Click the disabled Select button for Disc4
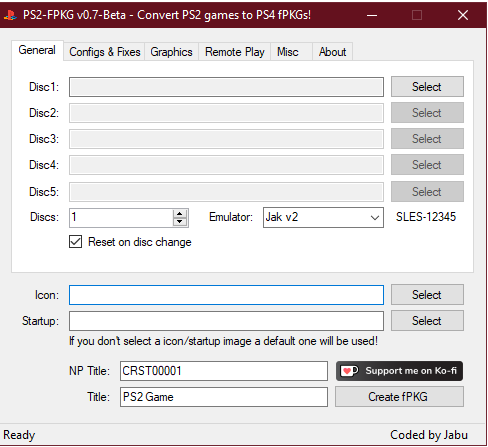The image size is (488, 447). [x=427, y=165]
